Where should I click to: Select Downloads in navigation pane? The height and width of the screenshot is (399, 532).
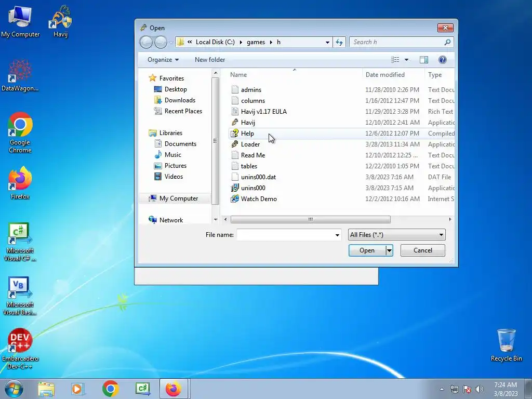point(175,100)
